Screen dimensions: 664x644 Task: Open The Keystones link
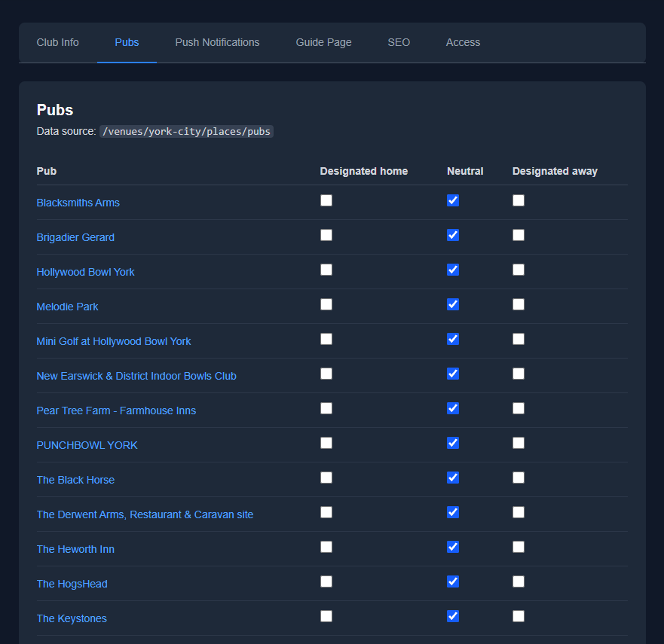(72, 619)
